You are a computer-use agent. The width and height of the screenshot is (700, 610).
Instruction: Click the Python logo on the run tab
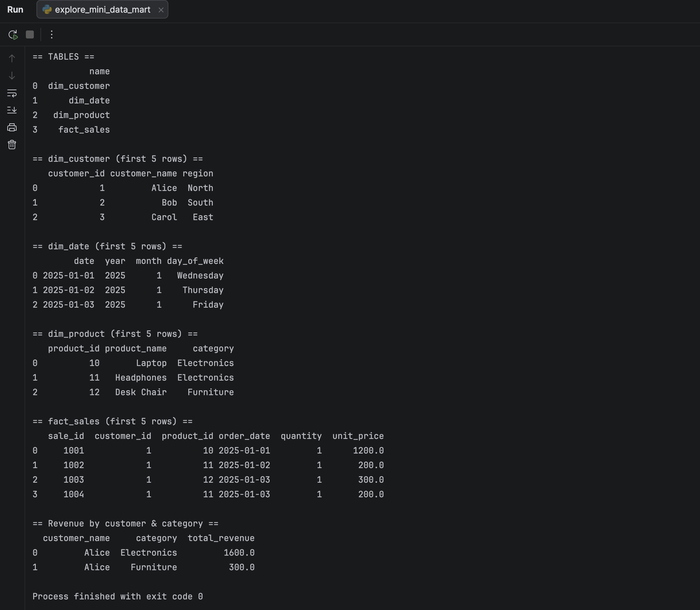click(47, 10)
